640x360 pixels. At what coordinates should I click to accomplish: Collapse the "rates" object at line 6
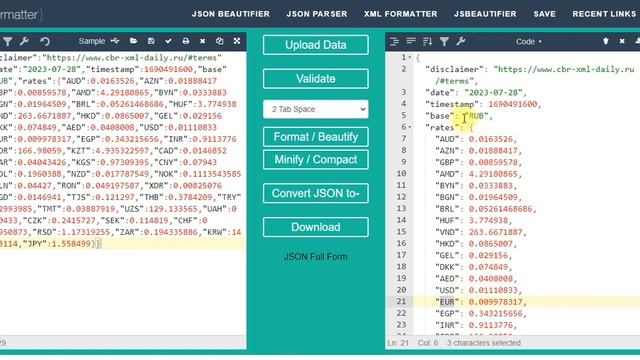pos(410,127)
